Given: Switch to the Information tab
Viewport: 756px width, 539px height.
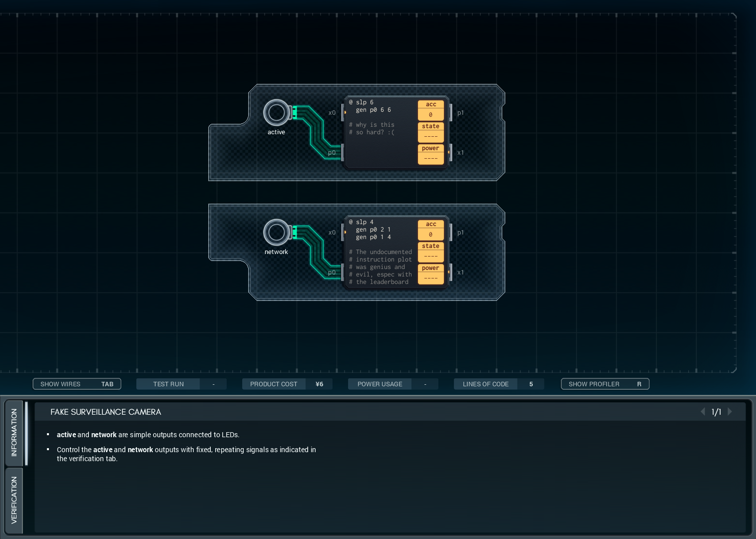Looking at the screenshot, I should tap(14, 432).
